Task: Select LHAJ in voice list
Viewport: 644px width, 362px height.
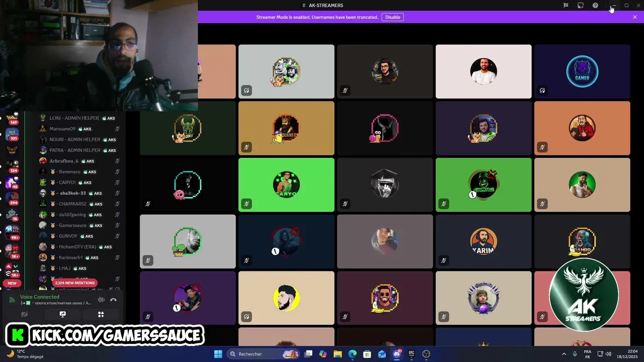Action: (x=79, y=268)
